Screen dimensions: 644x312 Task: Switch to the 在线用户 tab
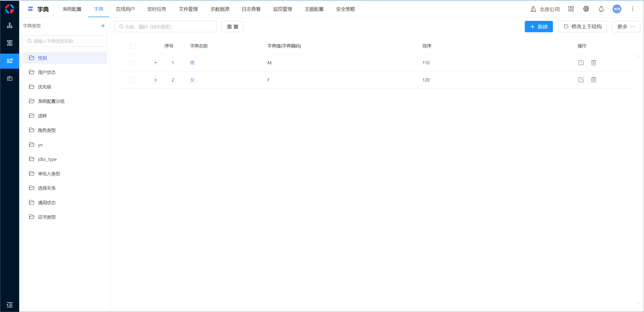click(x=125, y=9)
